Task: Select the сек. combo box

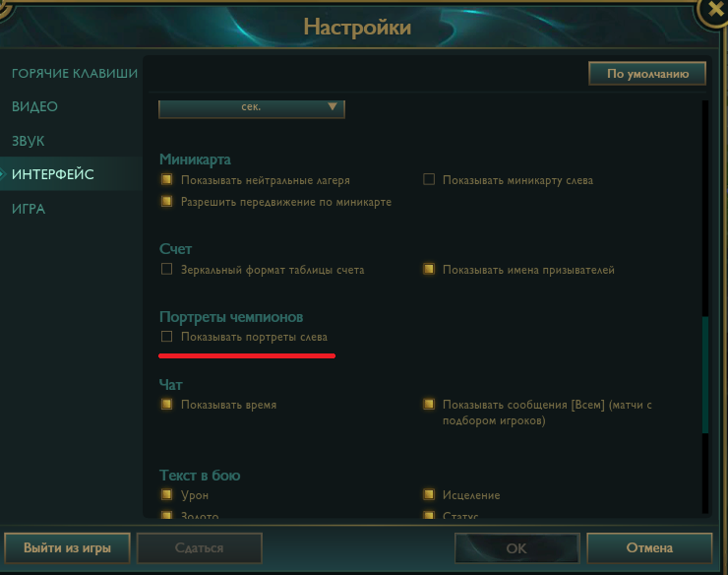Action: pos(252,108)
